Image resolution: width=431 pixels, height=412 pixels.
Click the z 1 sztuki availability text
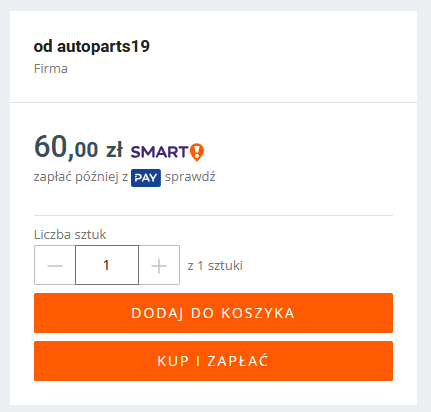point(215,266)
